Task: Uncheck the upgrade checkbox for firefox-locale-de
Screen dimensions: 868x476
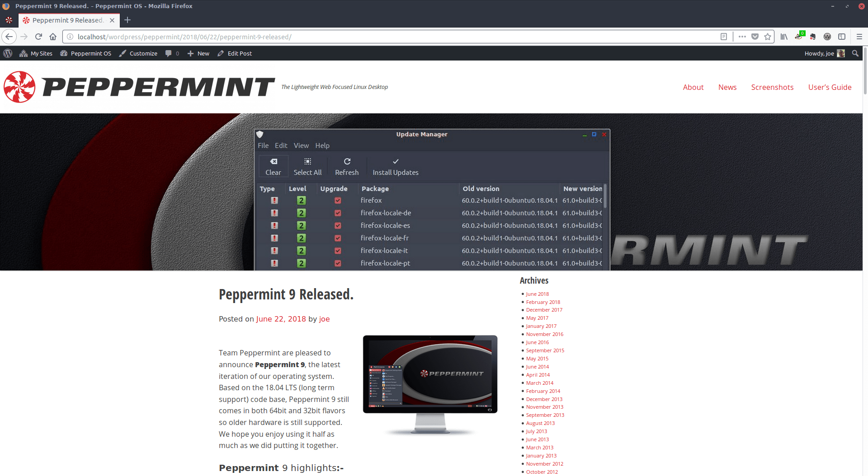Action: [337, 213]
